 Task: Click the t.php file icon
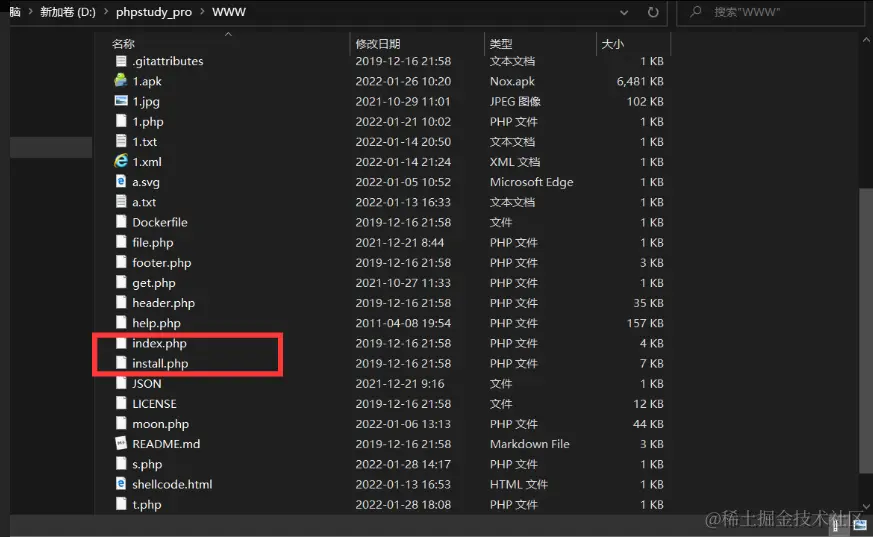(121, 504)
